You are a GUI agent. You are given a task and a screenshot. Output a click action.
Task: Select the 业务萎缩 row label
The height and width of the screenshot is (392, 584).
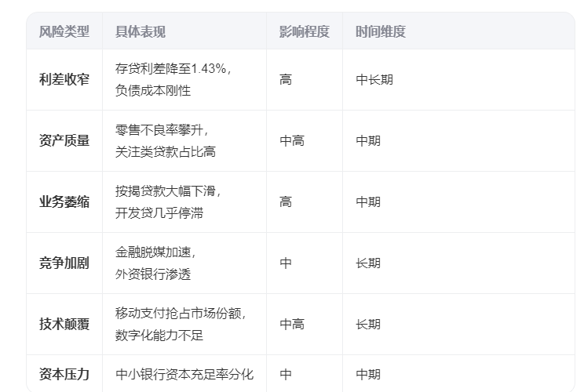tap(64, 202)
